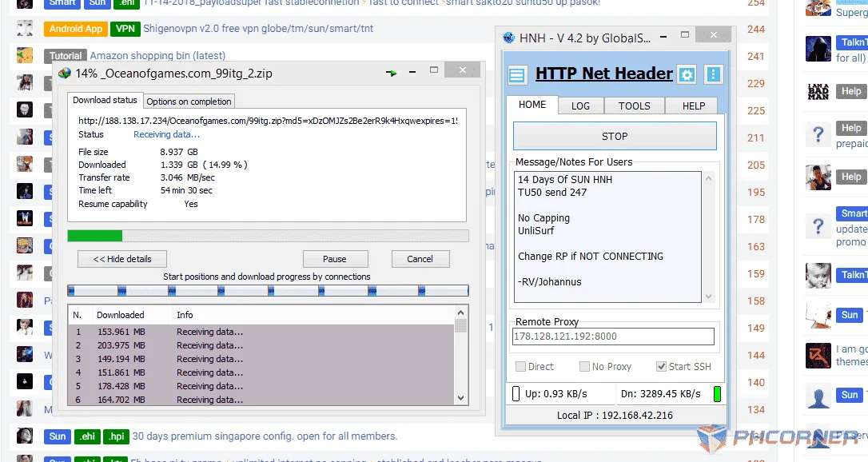868x462 pixels.
Task: Select connection row 5 with 178.428 MB
Action: tap(261, 386)
